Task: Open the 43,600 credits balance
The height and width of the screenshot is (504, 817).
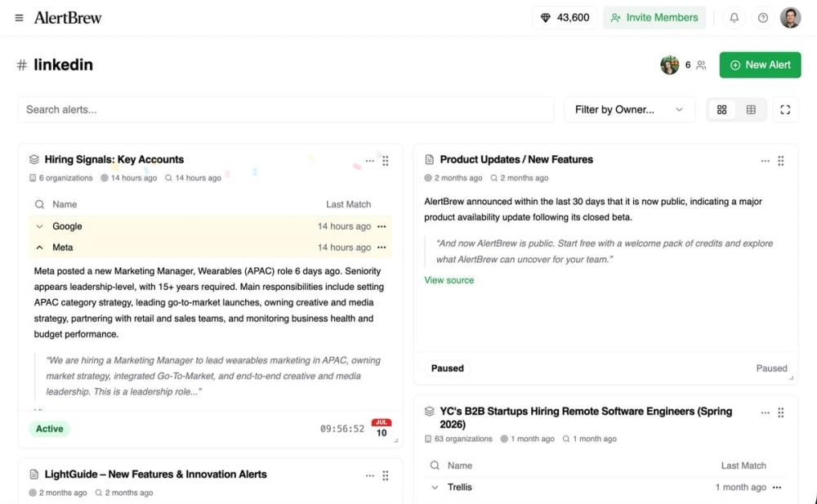Action: click(565, 18)
